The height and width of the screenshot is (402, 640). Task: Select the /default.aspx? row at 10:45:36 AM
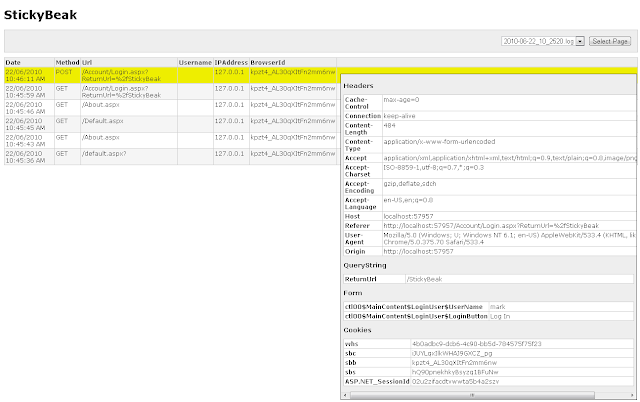tap(170, 157)
